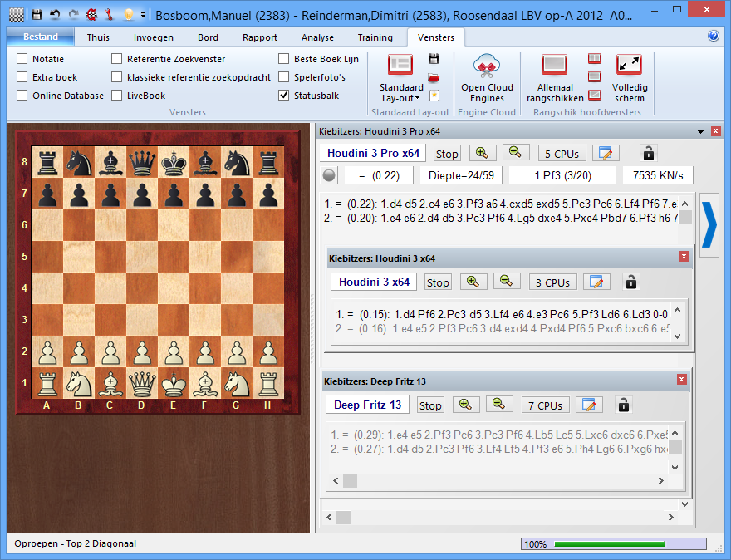The width and height of the screenshot is (731, 560).
Task: Enable the Extra boek checkbox
Action: (22, 77)
